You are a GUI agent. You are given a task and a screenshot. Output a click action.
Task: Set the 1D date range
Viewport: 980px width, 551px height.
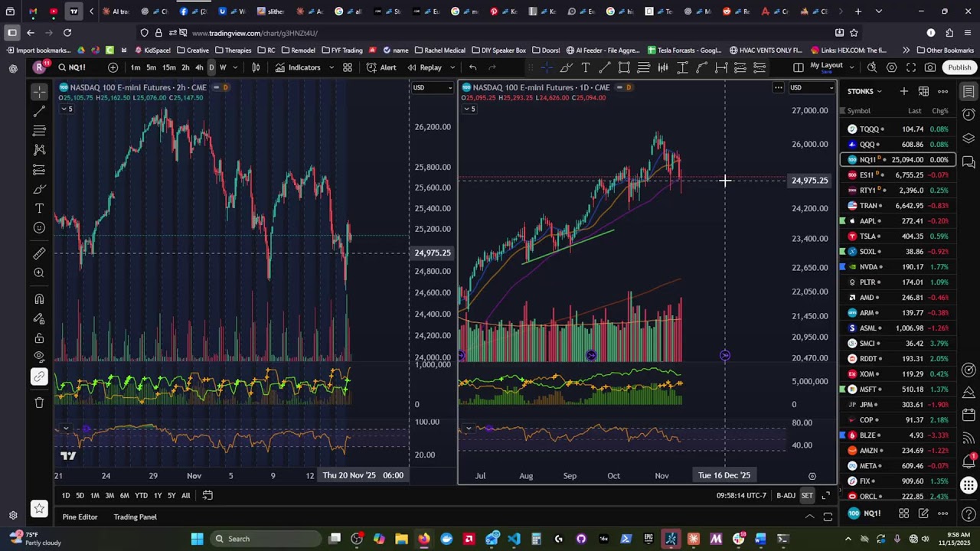[x=66, y=496]
